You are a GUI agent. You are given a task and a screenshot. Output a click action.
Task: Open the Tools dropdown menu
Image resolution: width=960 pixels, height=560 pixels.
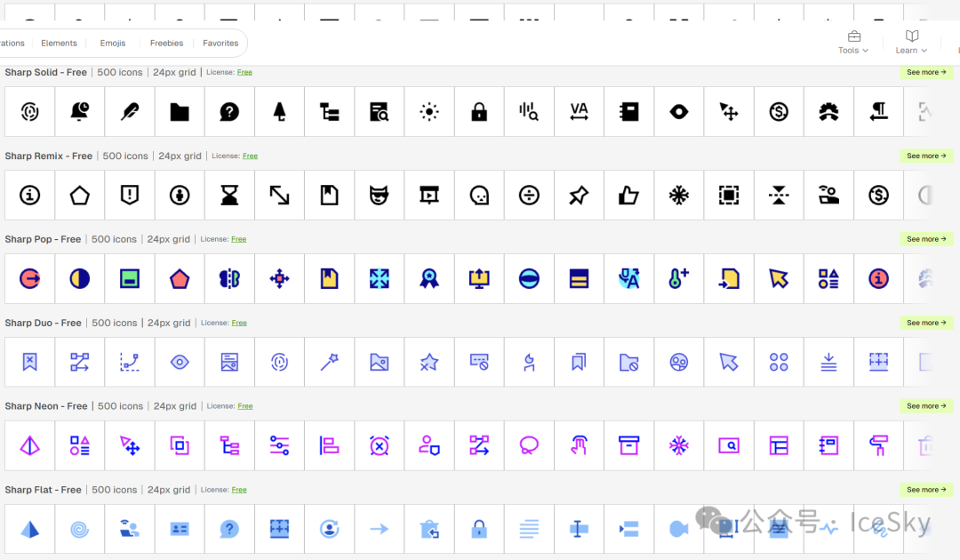[853, 43]
